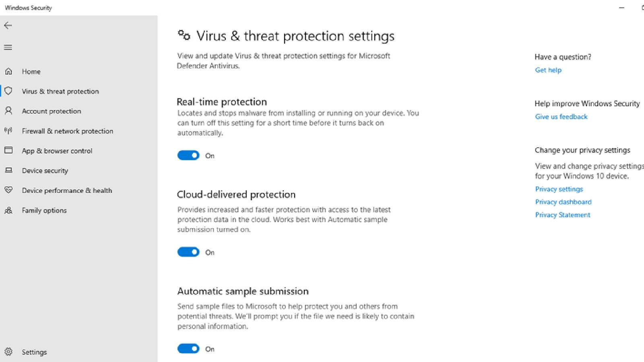Open the Privacy dashboard link
This screenshot has width=644, height=362.
pos(563,202)
